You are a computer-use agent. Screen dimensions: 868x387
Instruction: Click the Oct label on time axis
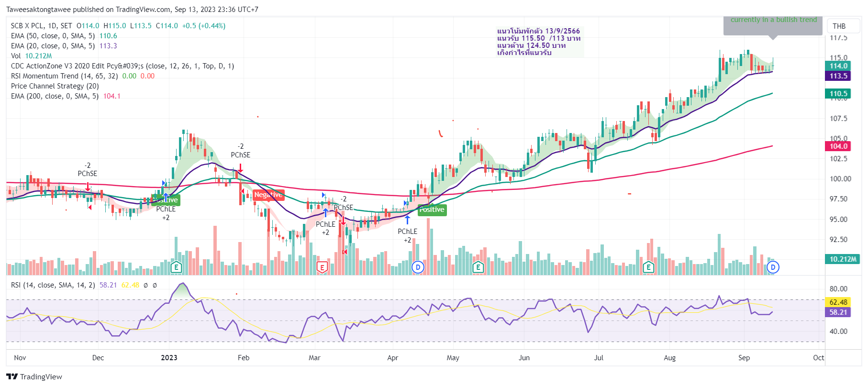(819, 358)
